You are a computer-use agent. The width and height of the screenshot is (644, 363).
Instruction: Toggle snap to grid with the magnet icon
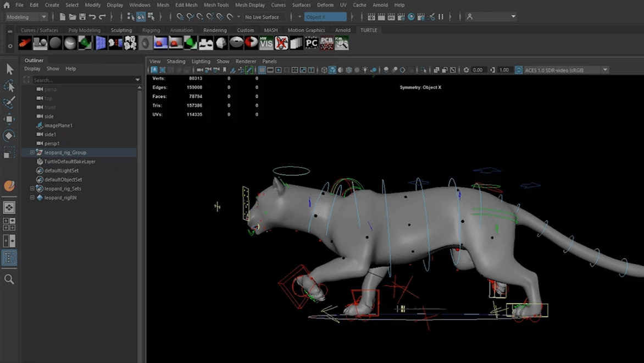tap(180, 17)
